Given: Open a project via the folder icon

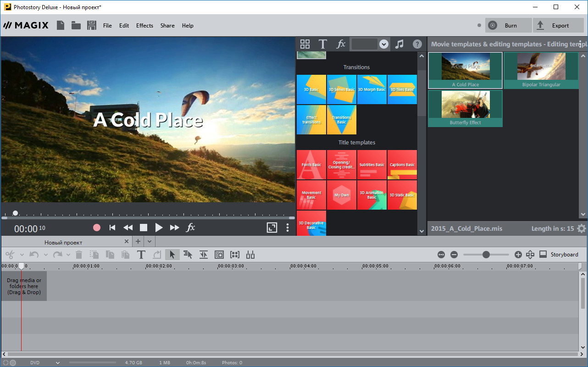Looking at the screenshot, I should tap(76, 25).
